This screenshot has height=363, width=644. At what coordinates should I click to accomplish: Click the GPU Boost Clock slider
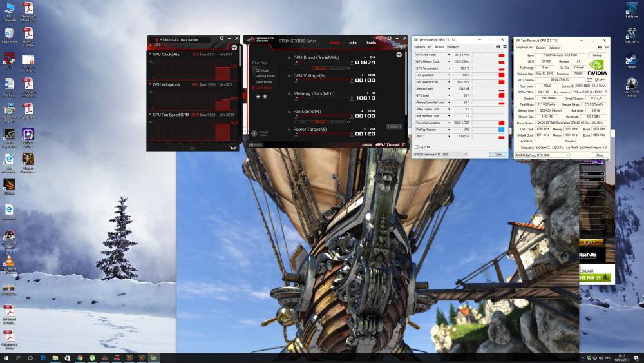pyautogui.click(x=324, y=62)
